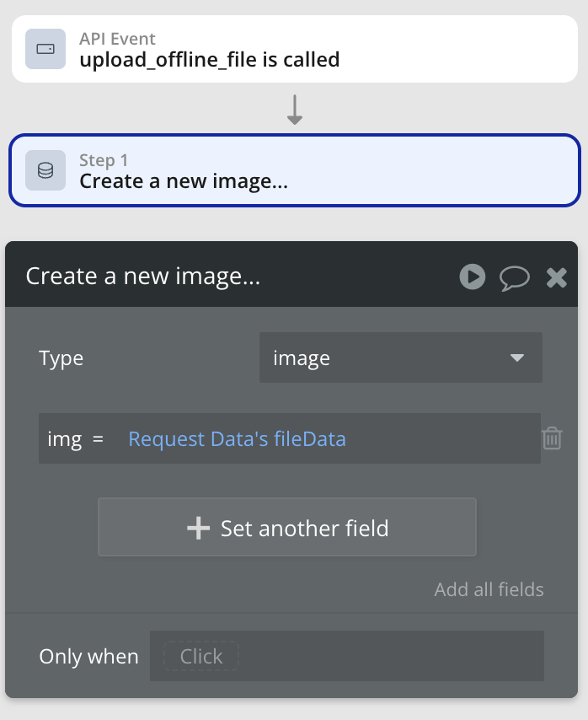The width and height of the screenshot is (588, 720).
Task: Click the Only when label
Action: tap(88, 657)
